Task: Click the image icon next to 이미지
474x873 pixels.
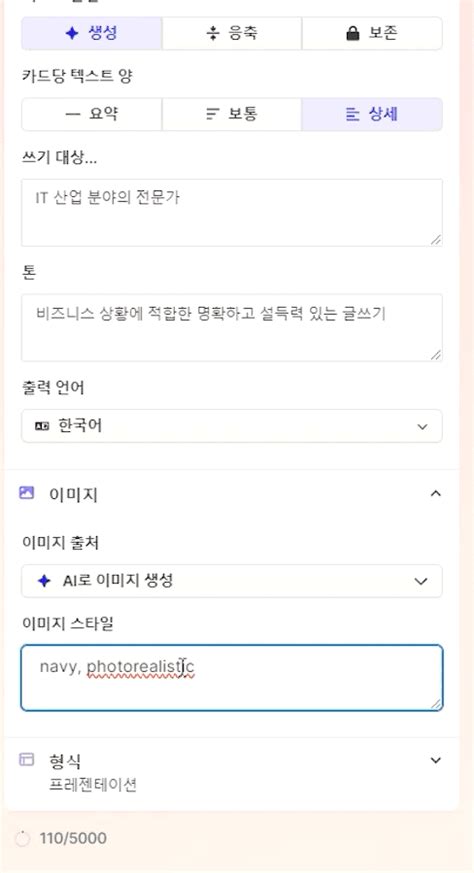Action: pos(26,492)
